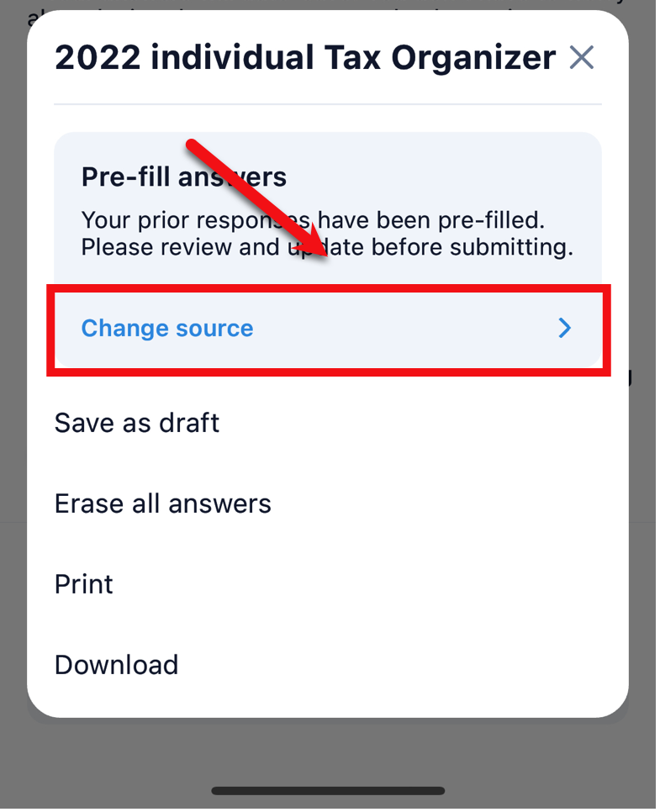660x812 pixels.
Task: Tap the word 'source' in Change source
Action: tap(210, 329)
